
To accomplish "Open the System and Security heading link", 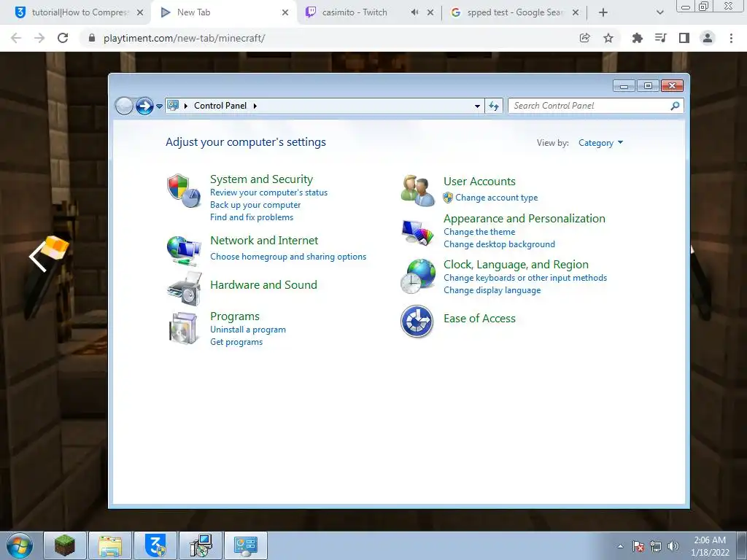I will pyautogui.click(x=262, y=179).
